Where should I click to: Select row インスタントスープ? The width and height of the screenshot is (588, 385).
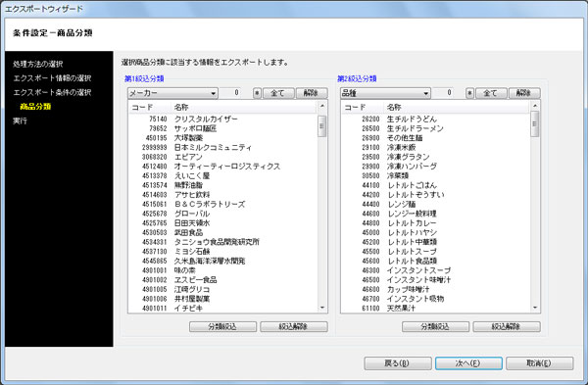coord(436,270)
